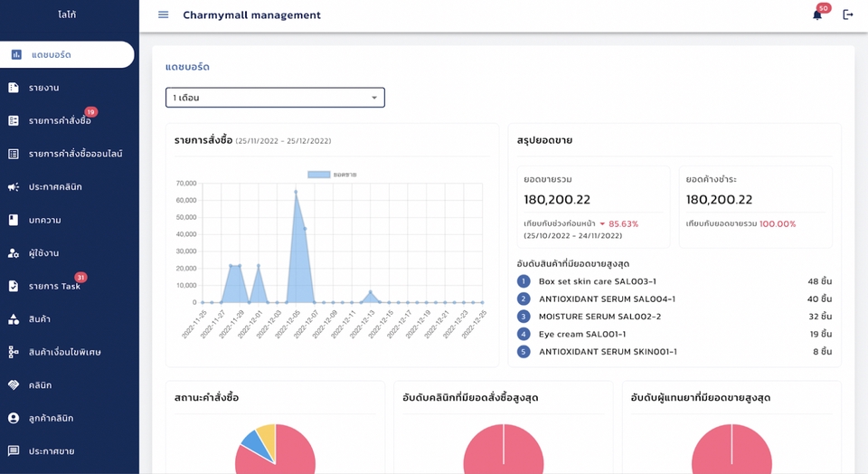
Task: Click the แดชบอร์ด chart icon in sidebar
Action: click(x=16, y=54)
